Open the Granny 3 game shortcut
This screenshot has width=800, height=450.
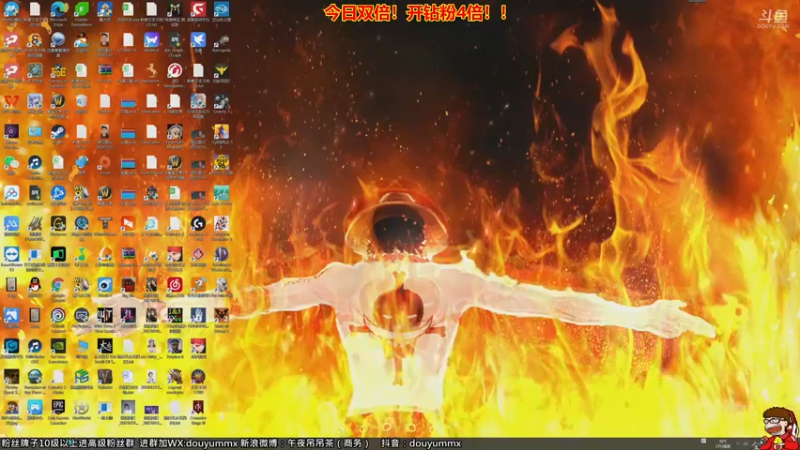click(221, 101)
